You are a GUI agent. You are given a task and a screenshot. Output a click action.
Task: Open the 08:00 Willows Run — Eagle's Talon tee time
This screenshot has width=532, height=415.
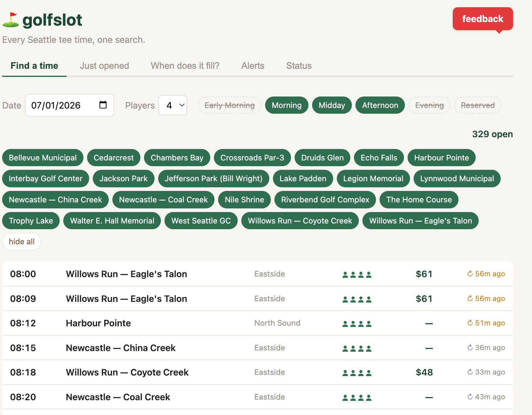click(x=258, y=274)
